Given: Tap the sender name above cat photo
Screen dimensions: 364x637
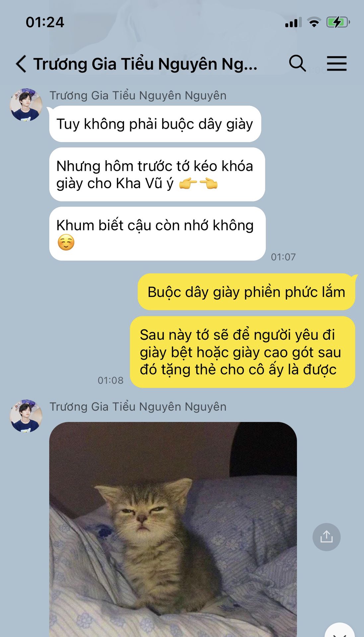Looking at the screenshot, I should coord(138,407).
